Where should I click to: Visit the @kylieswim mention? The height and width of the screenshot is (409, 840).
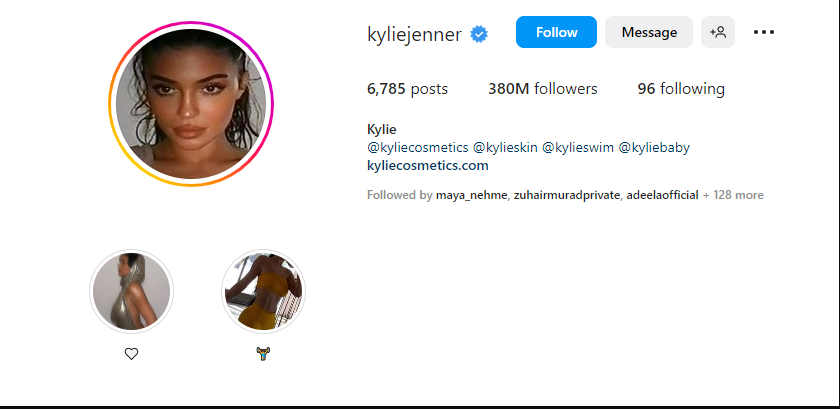tap(578, 147)
